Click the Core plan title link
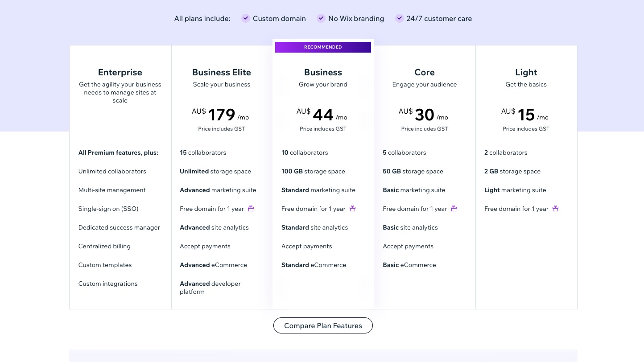Screen dimensions: 644x362 pyautogui.click(x=425, y=72)
